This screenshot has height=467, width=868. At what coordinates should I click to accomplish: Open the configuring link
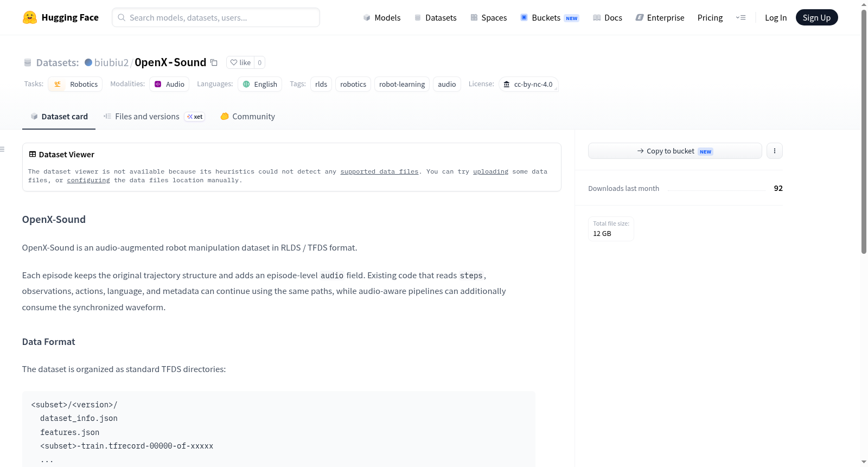(x=88, y=180)
